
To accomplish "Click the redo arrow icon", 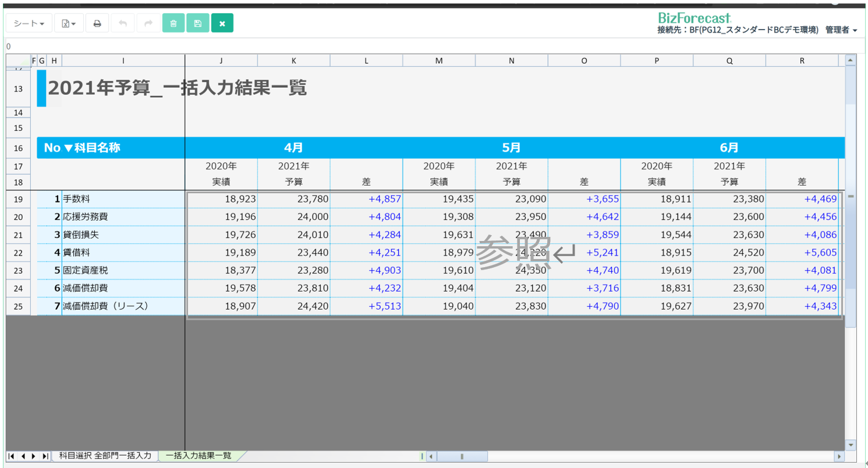I will click(148, 23).
